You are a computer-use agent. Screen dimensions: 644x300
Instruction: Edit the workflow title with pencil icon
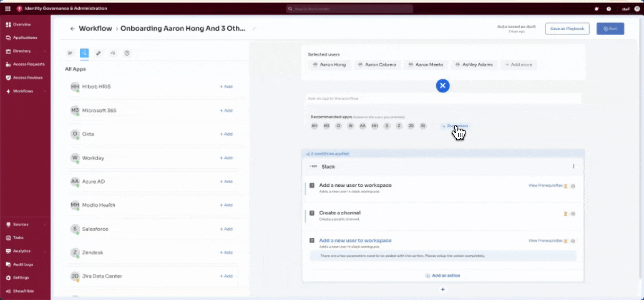pos(254,28)
